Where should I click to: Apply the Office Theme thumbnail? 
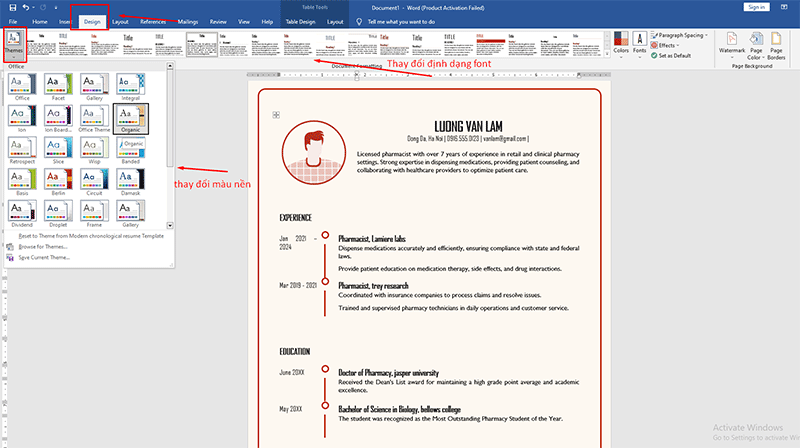pyautogui.click(x=94, y=118)
